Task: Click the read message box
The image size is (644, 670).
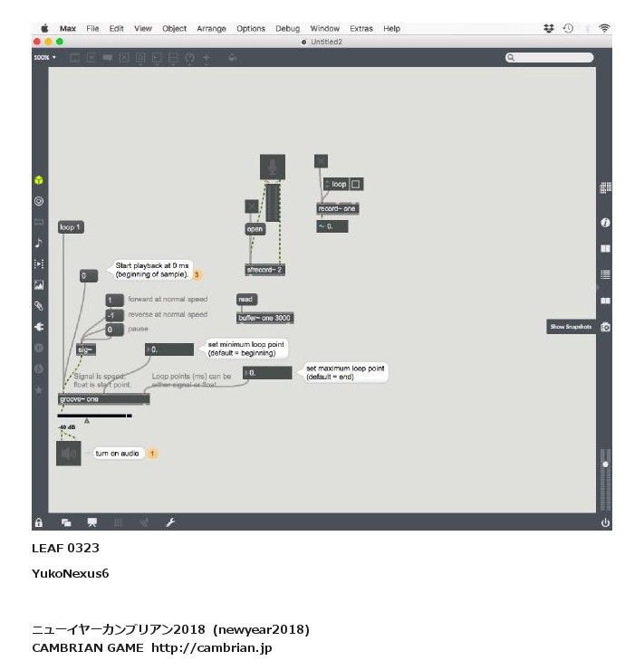Action: (246, 299)
